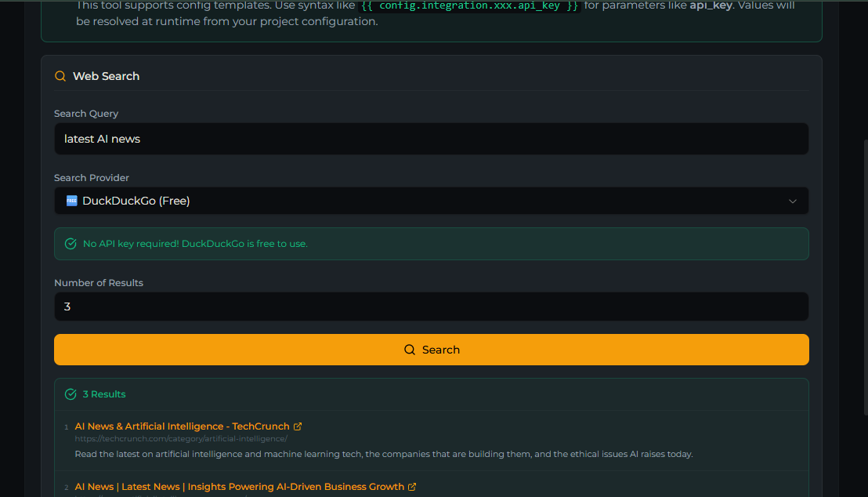Image resolution: width=868 pixels, height=497 pixels.
Task: Click the orange Search button
Action: click(x=431, y=350)
